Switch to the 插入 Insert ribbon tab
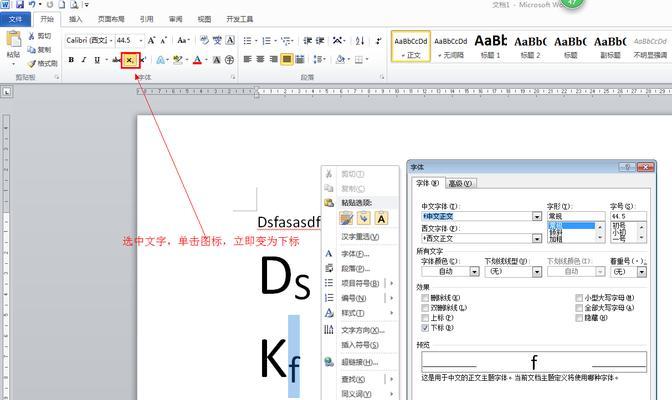 coord(75,19)
